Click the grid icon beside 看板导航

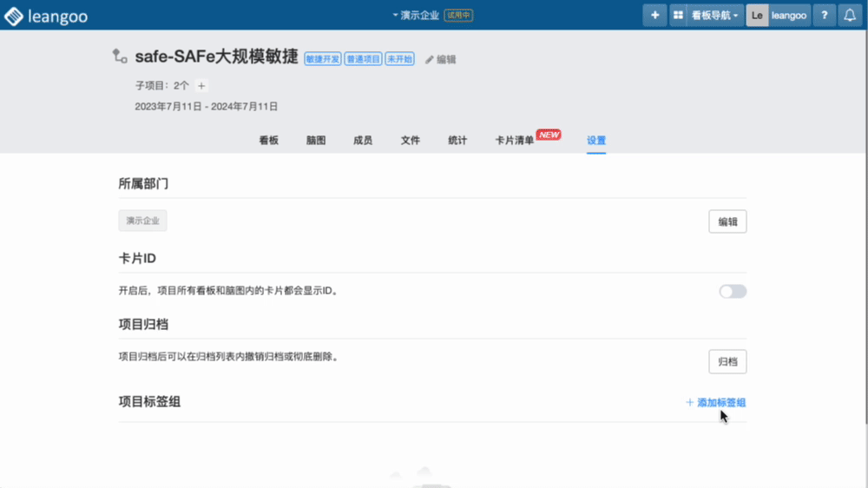[679, 16]
